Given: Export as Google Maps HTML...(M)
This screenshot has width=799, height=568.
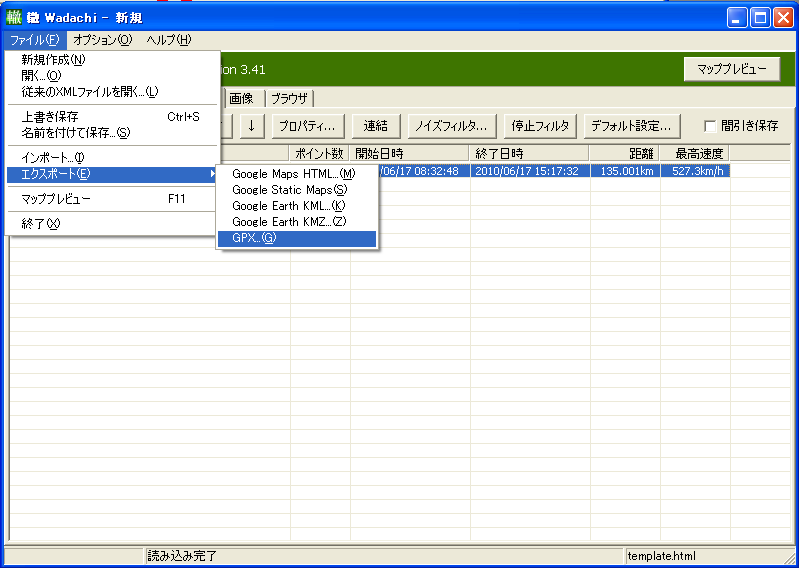Looking at the screenshot, I should click(297, 174).
